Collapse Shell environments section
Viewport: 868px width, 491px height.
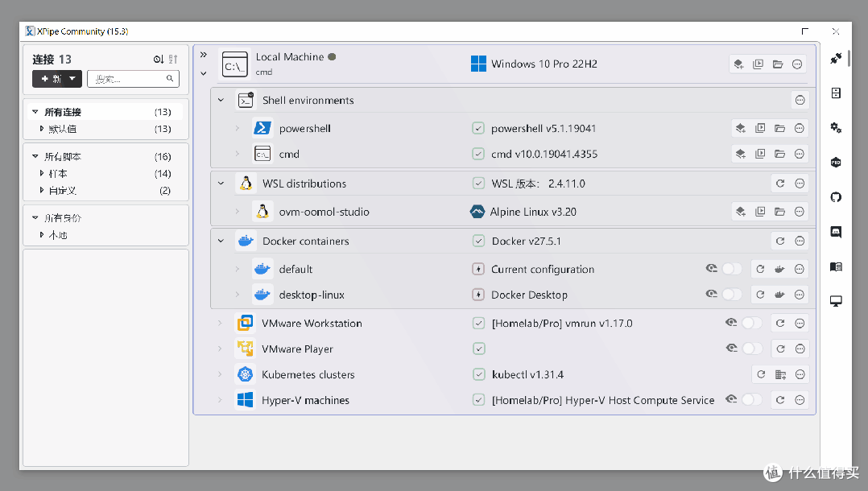point(221,100)
